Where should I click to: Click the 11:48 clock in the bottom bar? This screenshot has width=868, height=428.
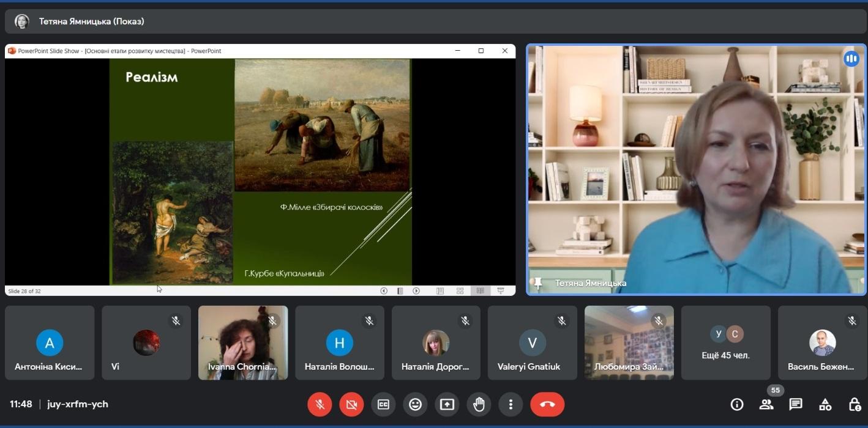pos(21,404)
